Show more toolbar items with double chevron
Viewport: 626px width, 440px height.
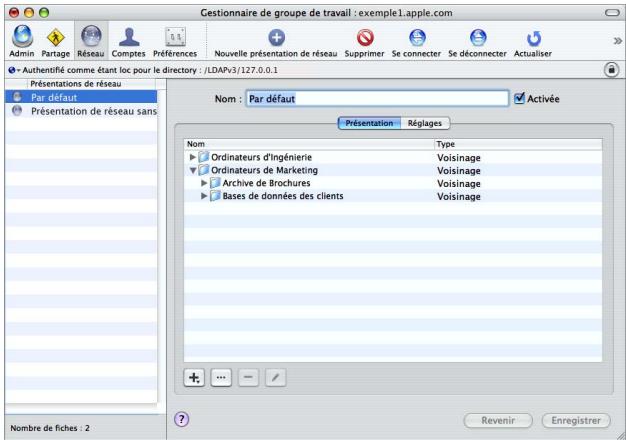(617, 41)
